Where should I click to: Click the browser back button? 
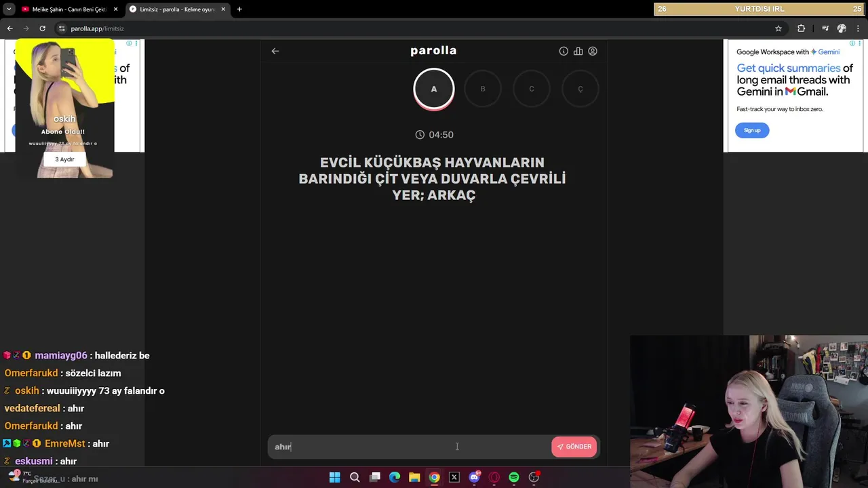coord(9,28)
